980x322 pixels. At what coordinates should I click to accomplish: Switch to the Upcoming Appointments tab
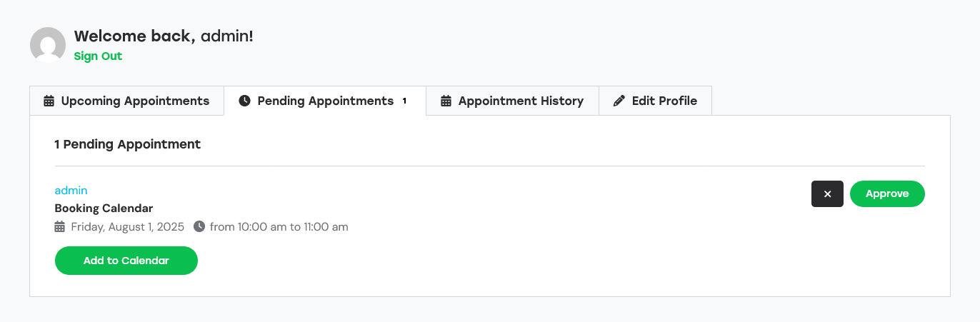126,101
